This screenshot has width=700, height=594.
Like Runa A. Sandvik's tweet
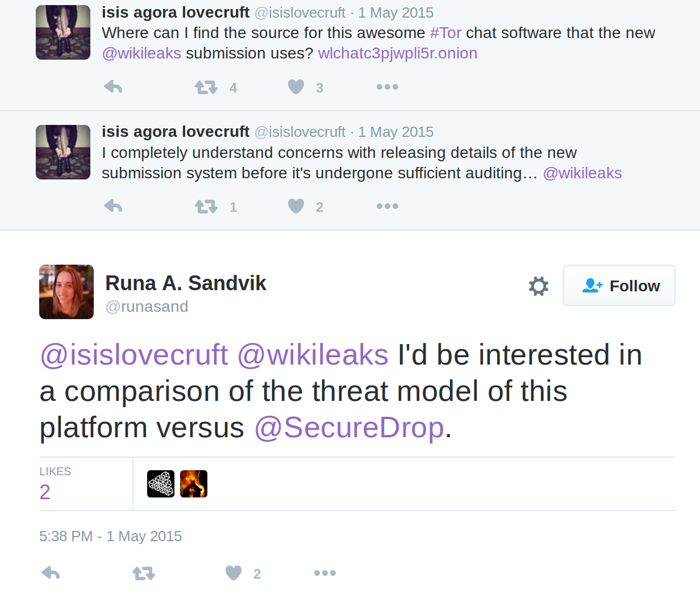tap(234, 573)
